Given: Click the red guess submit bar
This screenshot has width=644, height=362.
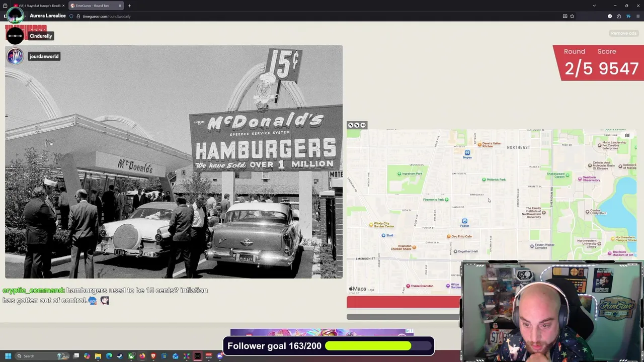Looking at the screenshot, I should (404, 302).
